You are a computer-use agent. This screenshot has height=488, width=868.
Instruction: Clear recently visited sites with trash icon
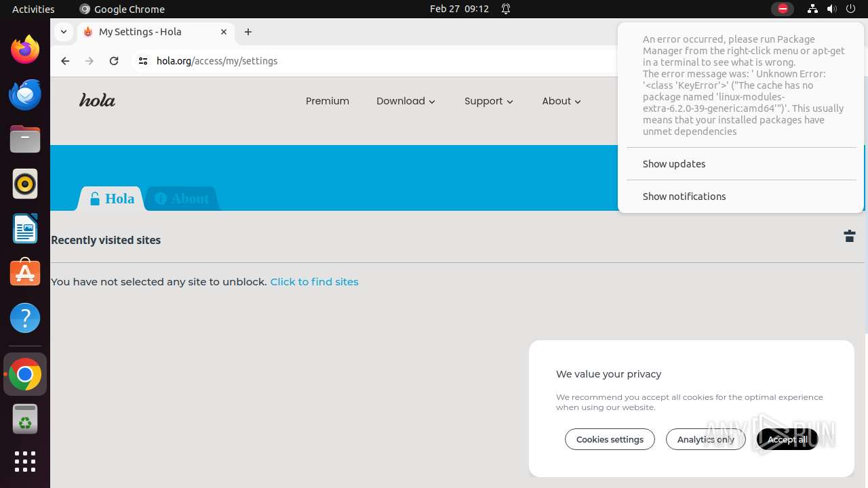point(850,236)
